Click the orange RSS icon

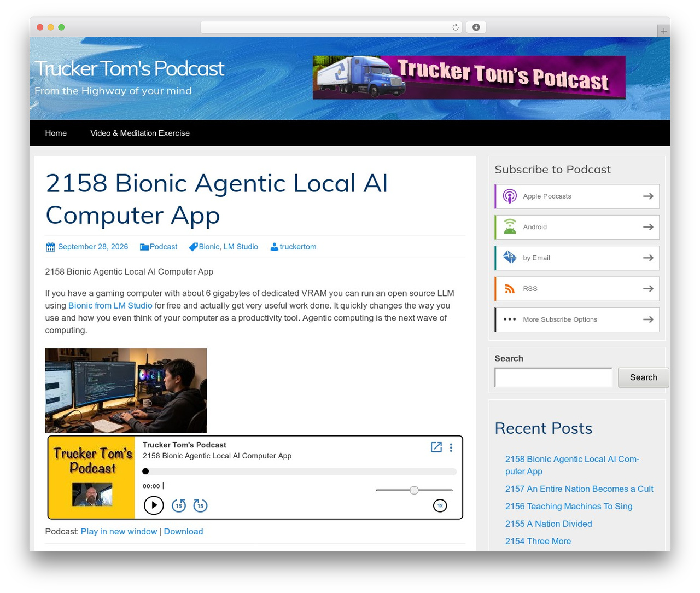point(510,289)
